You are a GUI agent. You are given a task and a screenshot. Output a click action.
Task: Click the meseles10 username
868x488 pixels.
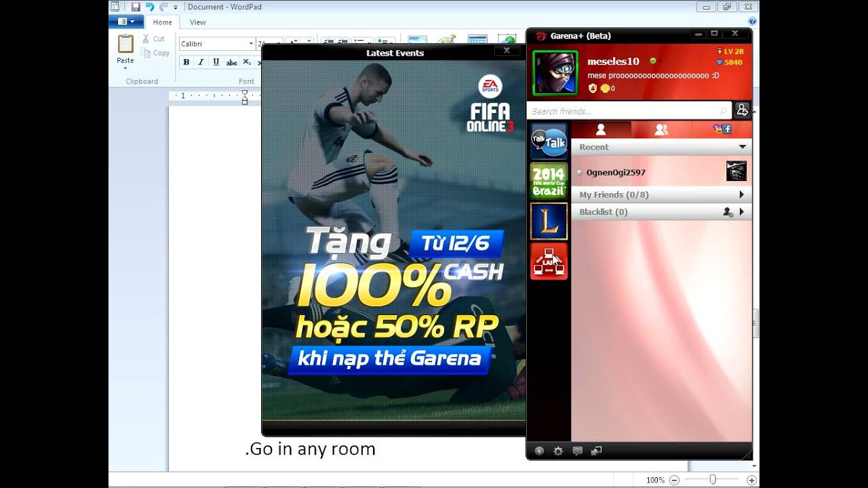(613, 62)
